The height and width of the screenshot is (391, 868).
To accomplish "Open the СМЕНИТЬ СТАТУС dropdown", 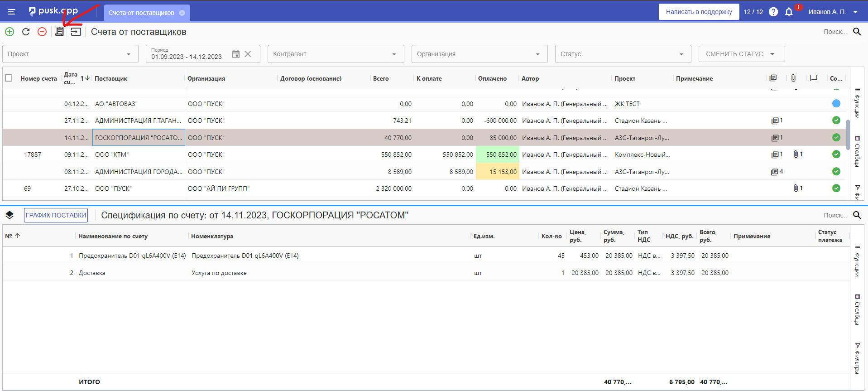I will pyautogui.click(x=741, y=54).
